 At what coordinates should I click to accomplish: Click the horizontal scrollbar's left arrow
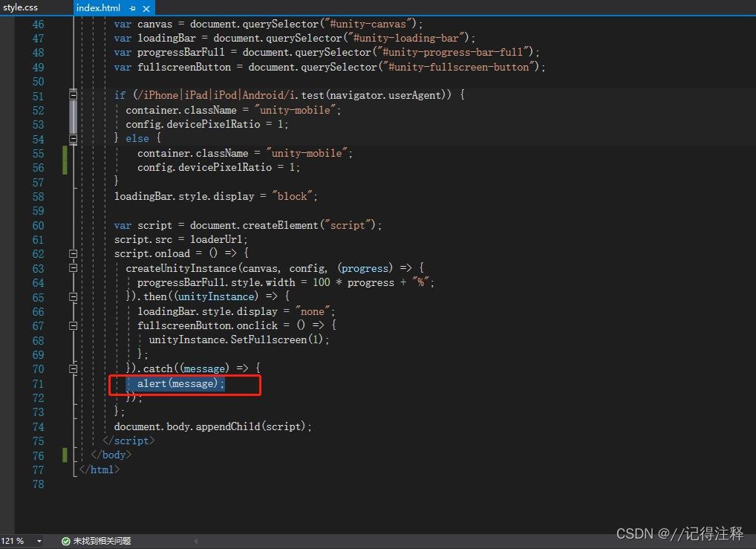pos(196,542)
